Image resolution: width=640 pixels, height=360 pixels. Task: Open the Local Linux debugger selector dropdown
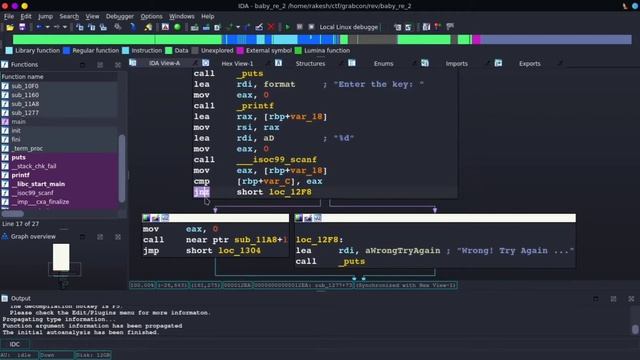(349, 27)
